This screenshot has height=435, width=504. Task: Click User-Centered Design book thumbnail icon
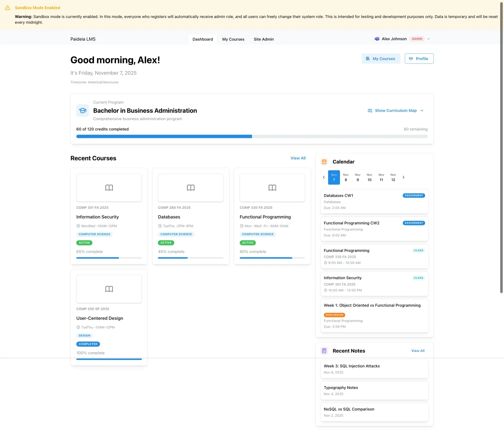pyautogui.click(x=109, y=289)
